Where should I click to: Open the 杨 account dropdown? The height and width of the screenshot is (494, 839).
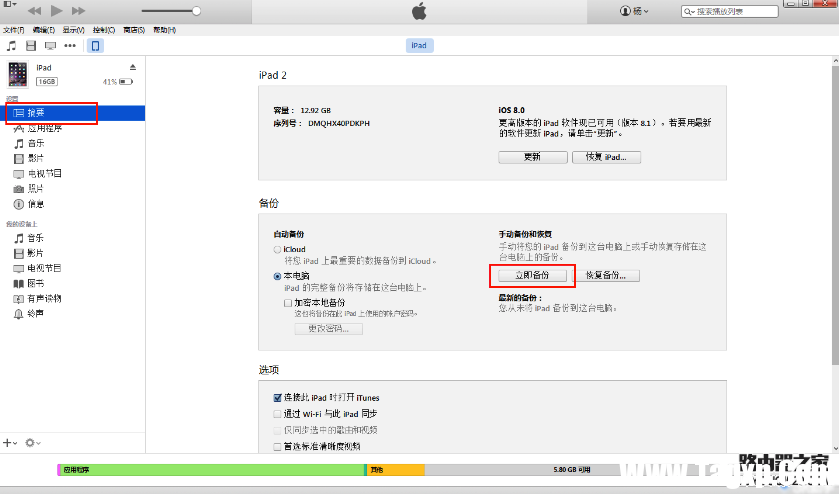tap(635, 11)
